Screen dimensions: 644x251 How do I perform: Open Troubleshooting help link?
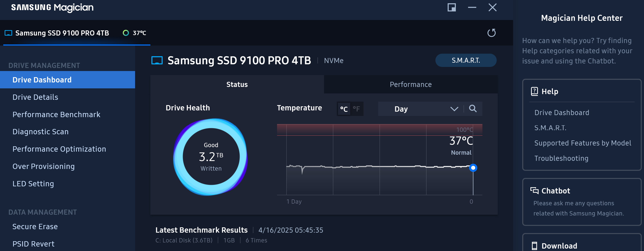point(561,158)
